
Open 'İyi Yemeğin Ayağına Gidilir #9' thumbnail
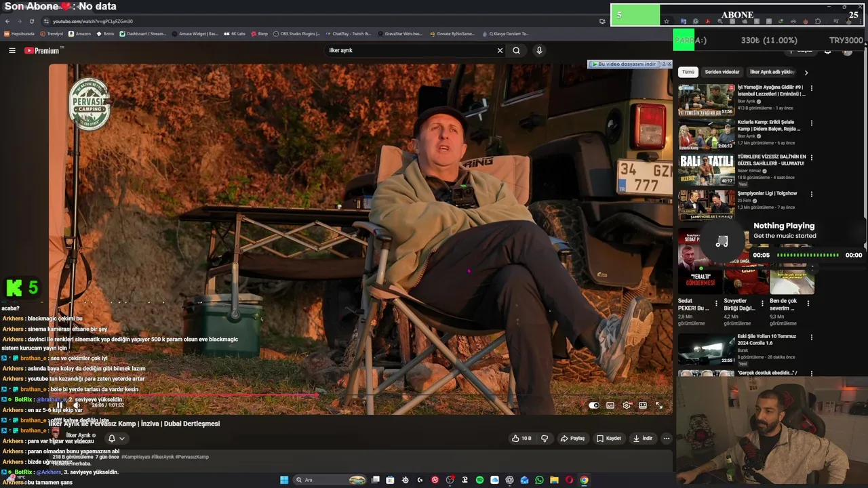707,100
